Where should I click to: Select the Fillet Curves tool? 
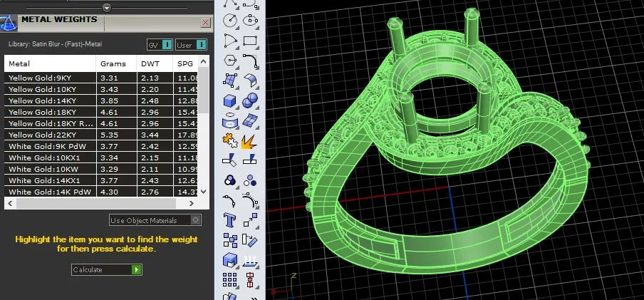point(251,61)
